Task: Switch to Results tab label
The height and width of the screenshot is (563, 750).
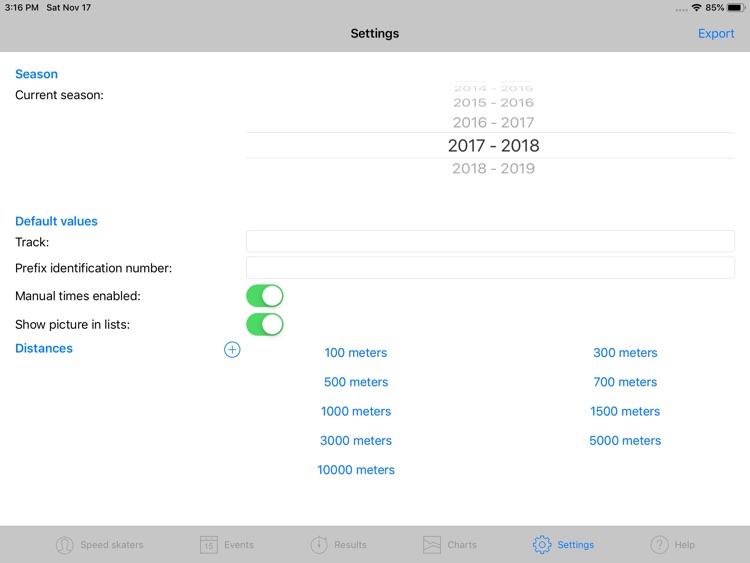Action: click(350, 545)
